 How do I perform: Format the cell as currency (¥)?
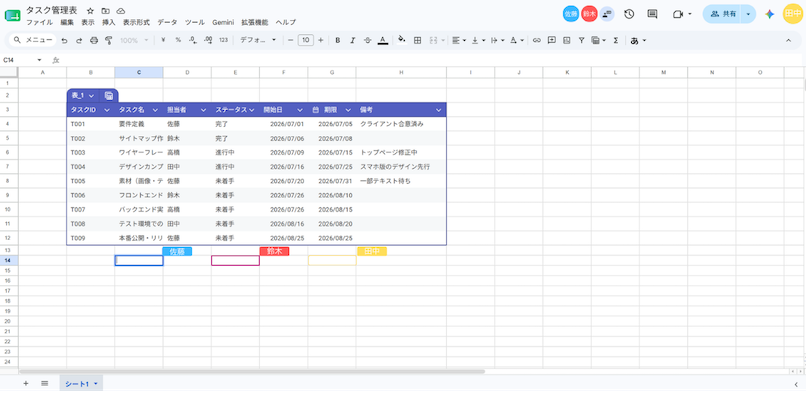[163, 40]
